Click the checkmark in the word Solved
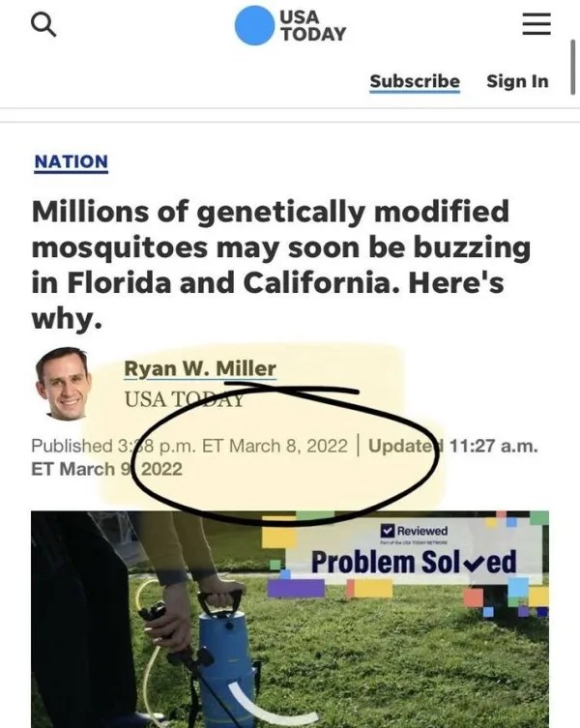Viewport: 580px width, 728px height. coord(475,563)
